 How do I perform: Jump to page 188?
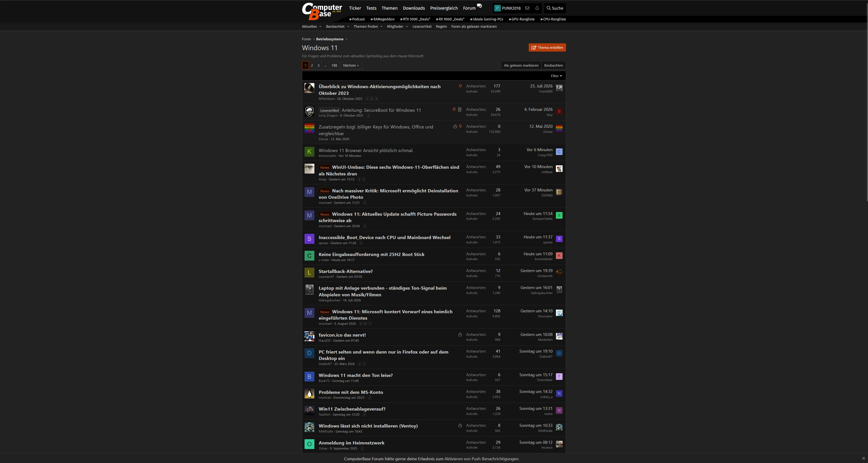click(x=334, y=65)
